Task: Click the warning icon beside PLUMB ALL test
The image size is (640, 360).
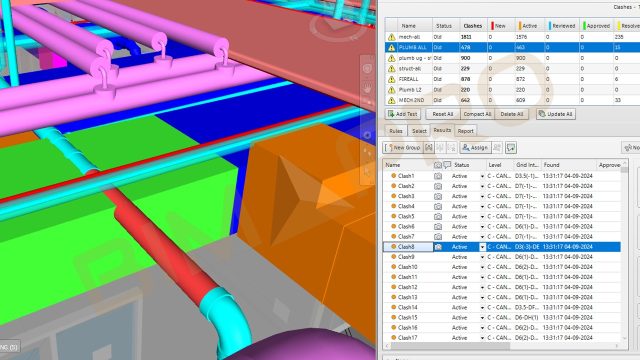Action: pyautogui.click(x=391, y=47)
